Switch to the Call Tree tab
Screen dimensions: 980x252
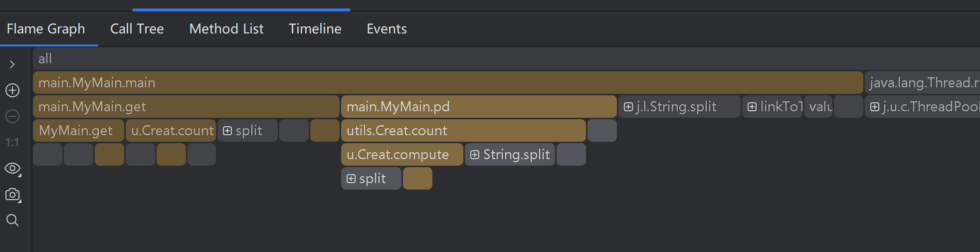pyautogui.click(x=137, y=29)
